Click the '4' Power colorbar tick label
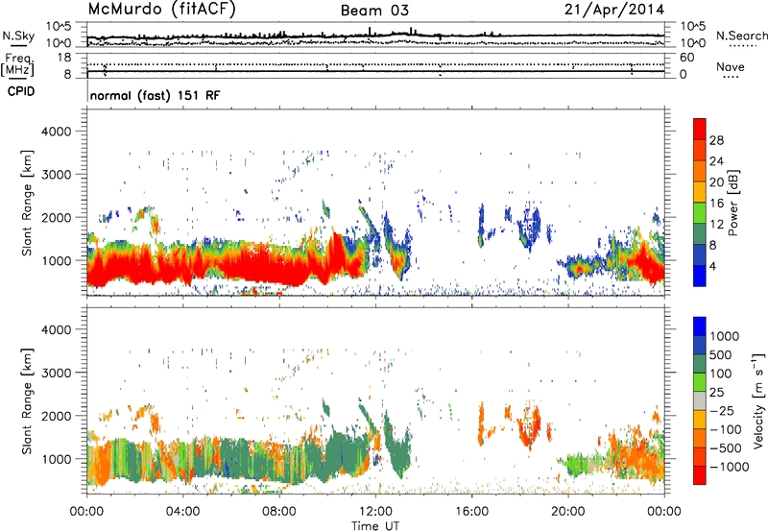768x532 pixels. click(712, 266)
